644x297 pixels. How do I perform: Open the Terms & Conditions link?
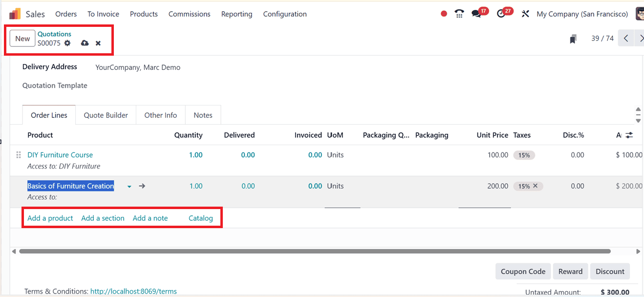[133, 291]
